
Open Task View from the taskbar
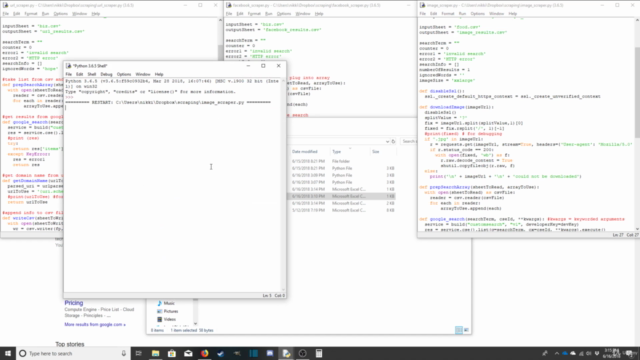coord(139,353)
